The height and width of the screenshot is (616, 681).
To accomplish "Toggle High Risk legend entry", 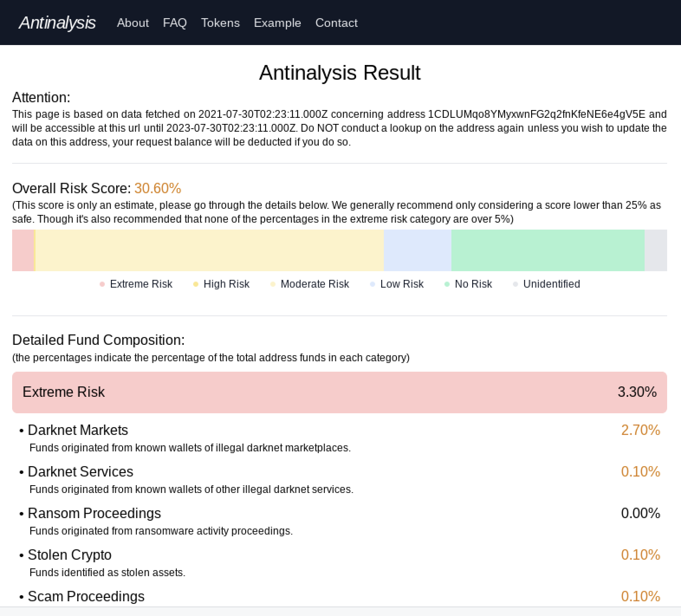I will (221, 284).
